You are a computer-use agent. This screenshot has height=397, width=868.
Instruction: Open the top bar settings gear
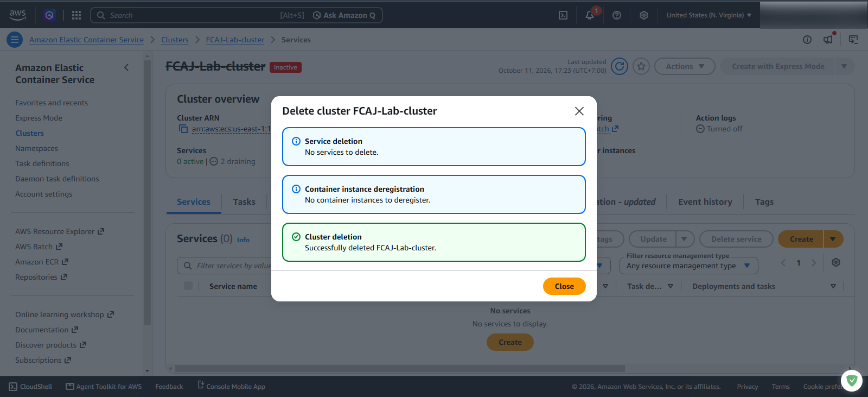pos(644,15)
